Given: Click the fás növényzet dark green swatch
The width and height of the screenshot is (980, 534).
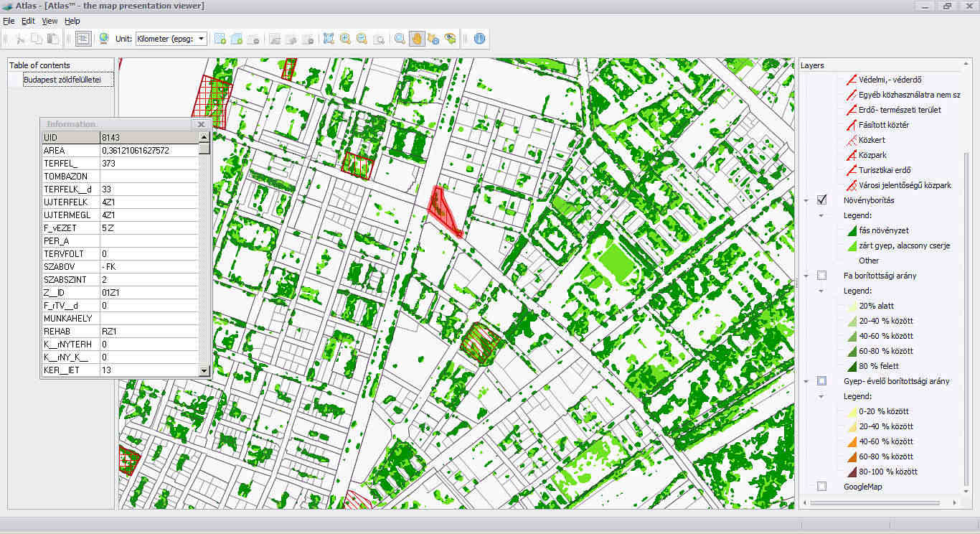Looking at the screenshot, I should [852, 230].
